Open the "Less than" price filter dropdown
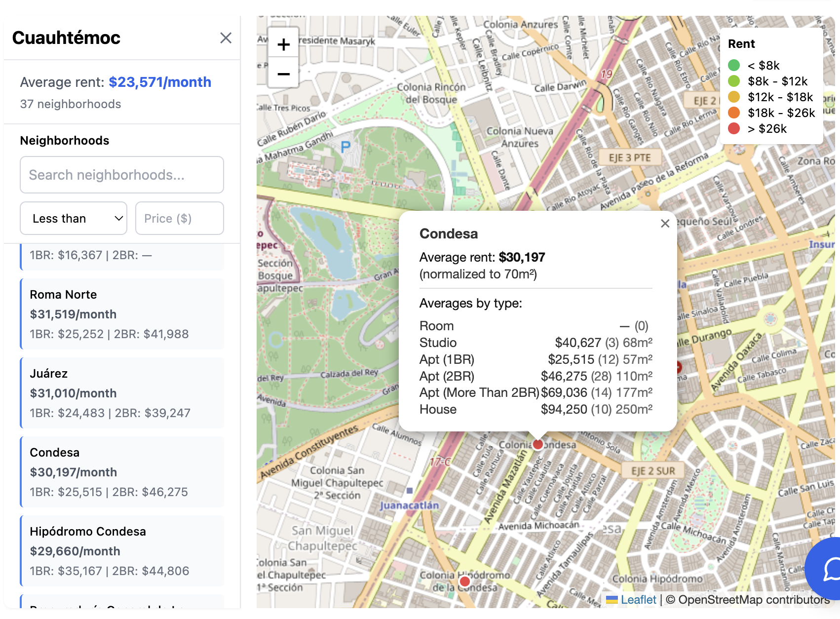The height and width of the screenshot is (619, 840). coord(73,218)
